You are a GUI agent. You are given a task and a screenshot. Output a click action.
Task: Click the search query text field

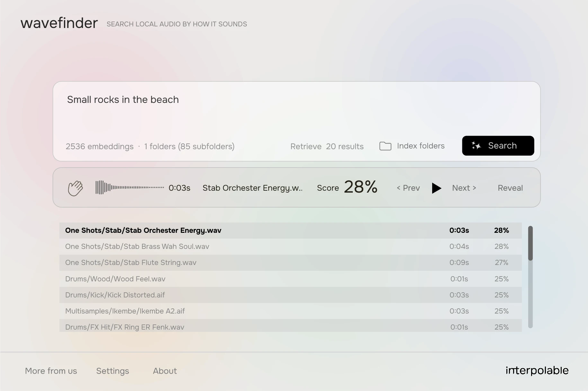click(296, 109)
